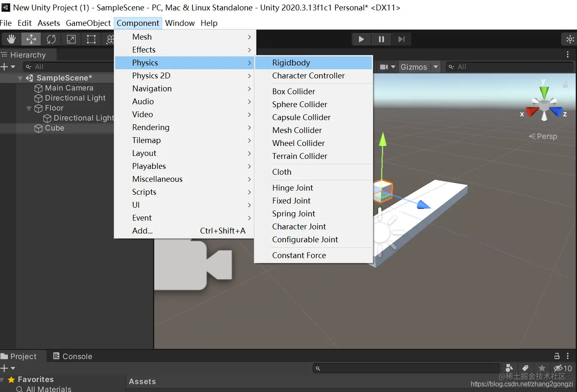Focus the Project search field
577x392 pixels.
(x=406, y=368)
